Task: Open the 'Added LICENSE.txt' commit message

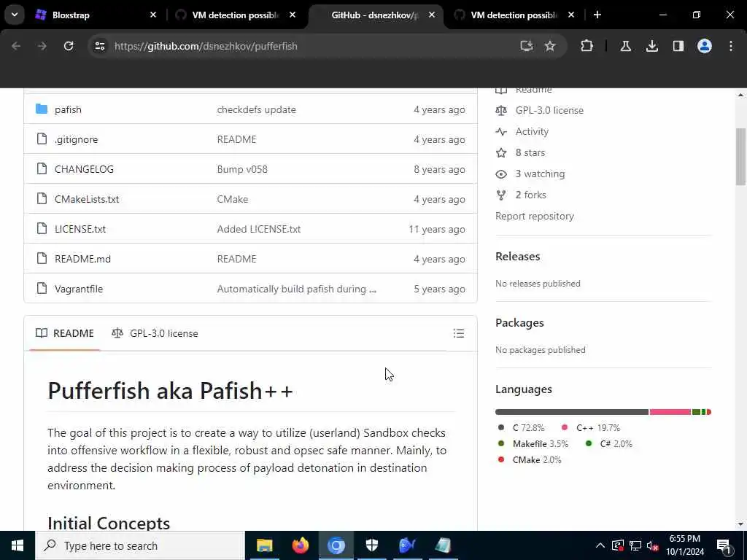Action: [259, 229]
